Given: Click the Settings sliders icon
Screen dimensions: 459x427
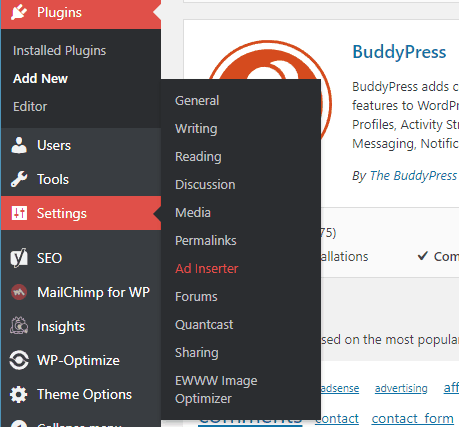Looking at the screenshot, I should coord(19,213).
